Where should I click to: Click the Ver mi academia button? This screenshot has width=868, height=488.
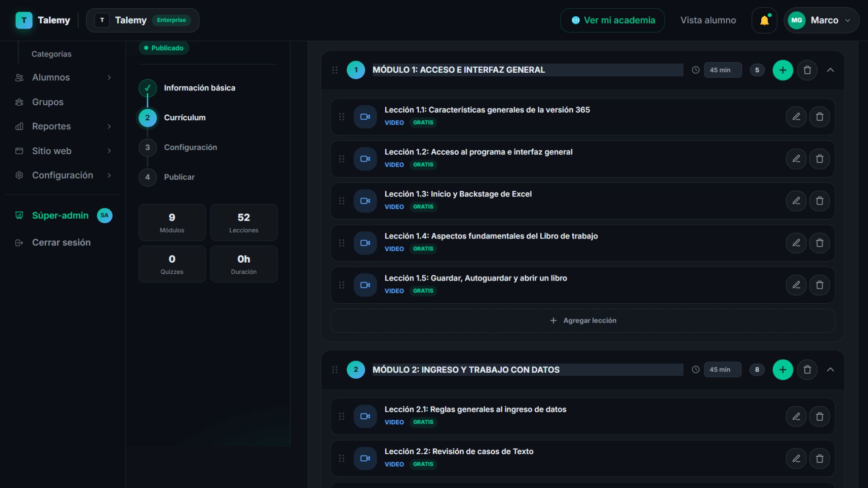[x=613, y=20]
